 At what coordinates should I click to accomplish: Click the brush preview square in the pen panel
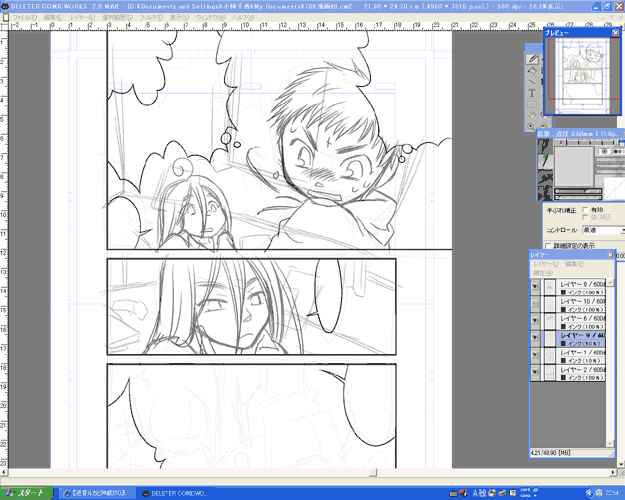click(x=574, y=166)
